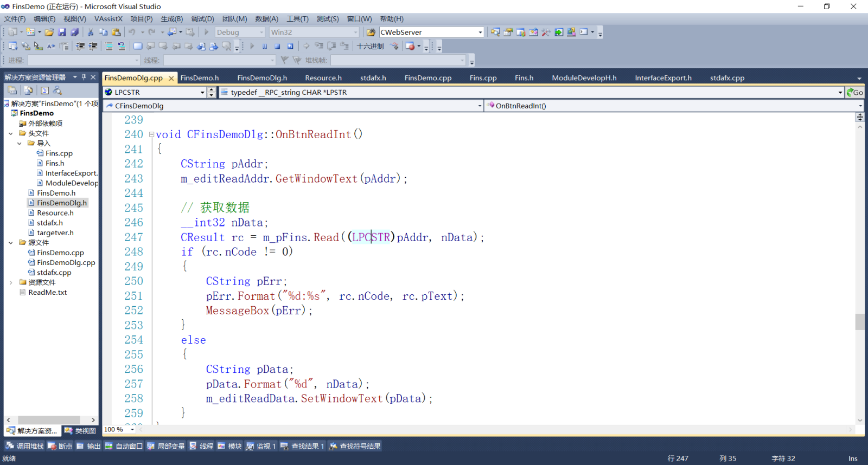
Task: Switch to the Fins.cpp editor tab
Action: 483,78
